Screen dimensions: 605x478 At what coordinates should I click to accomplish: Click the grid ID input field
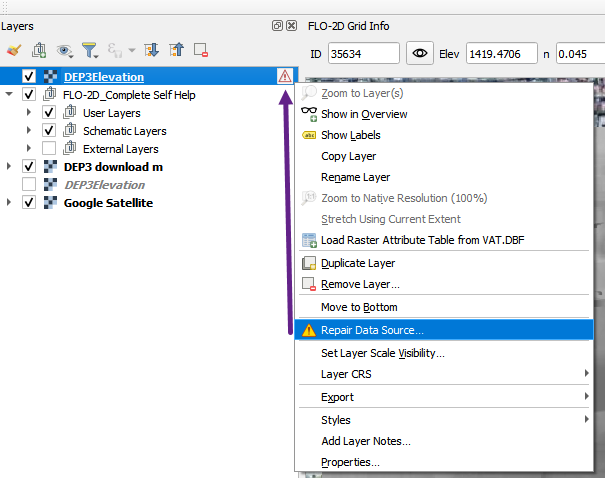tap(363, 53)
